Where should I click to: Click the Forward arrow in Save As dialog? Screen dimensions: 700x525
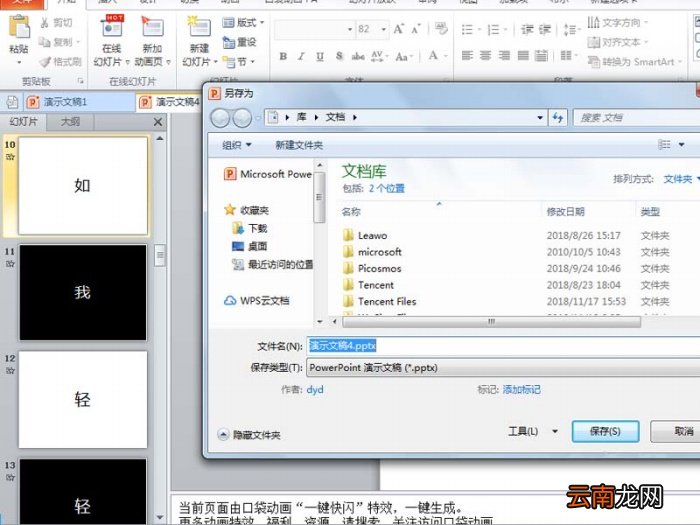(242, 118)
